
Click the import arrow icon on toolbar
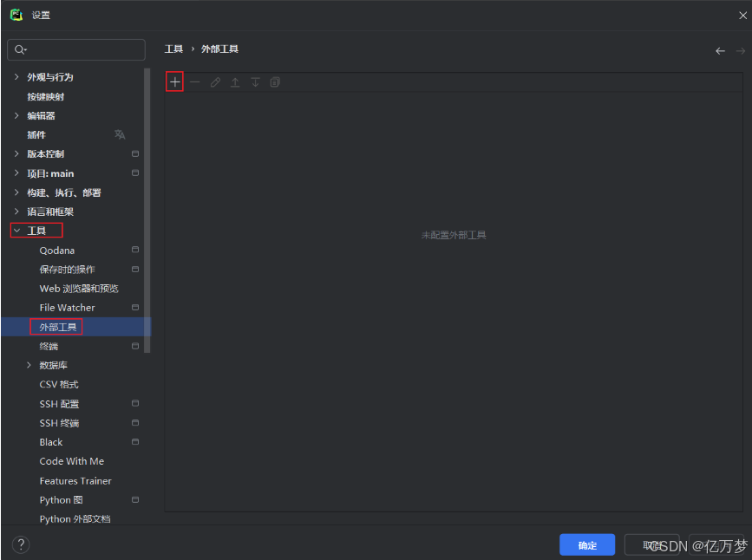pyautogui.click(x=235, y=81)
